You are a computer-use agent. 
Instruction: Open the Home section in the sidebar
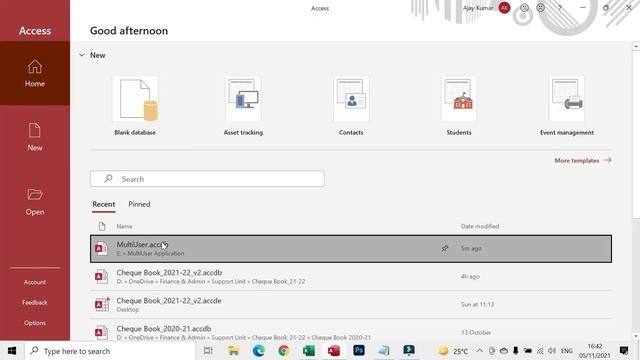pyautogui.click(x=35, y=73)
